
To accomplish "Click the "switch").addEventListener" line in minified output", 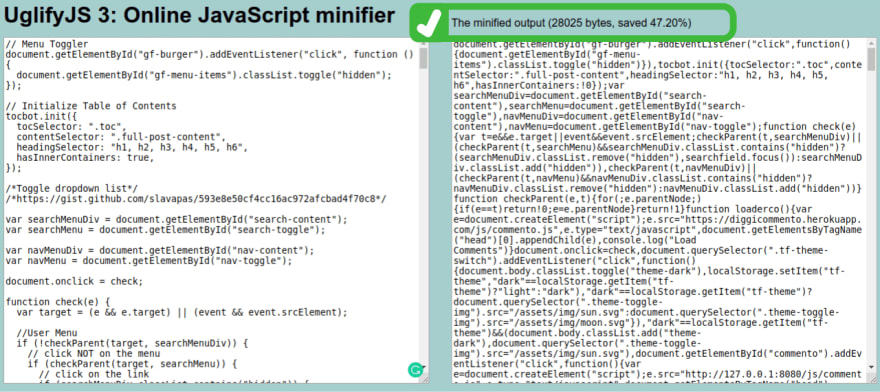I will pyautogui.click(x=575, y=261).
